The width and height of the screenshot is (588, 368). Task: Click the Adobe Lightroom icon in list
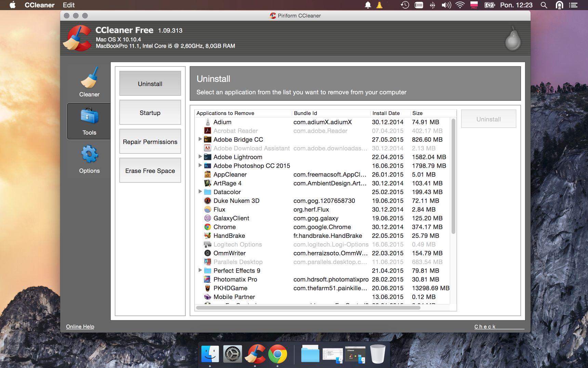tap(208, 157)
